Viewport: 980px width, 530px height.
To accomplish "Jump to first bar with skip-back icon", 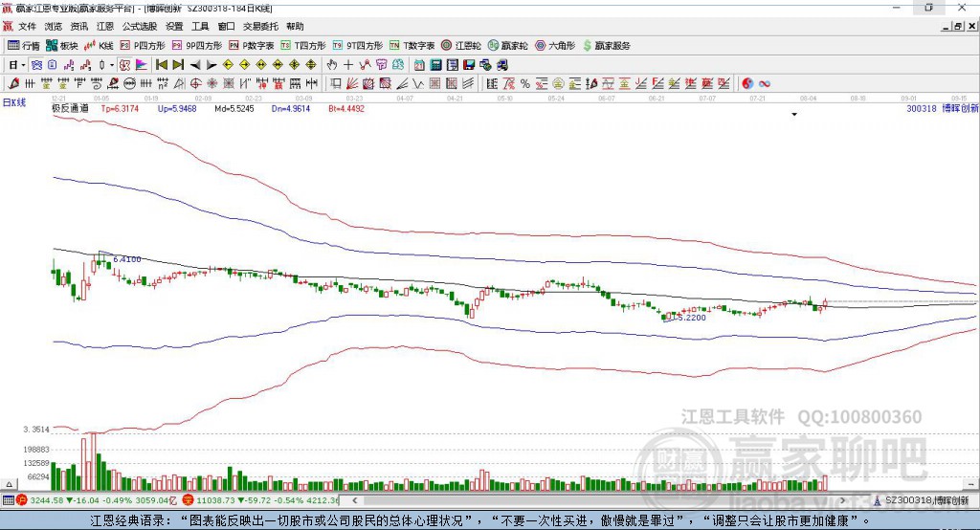I will point(161,65).
